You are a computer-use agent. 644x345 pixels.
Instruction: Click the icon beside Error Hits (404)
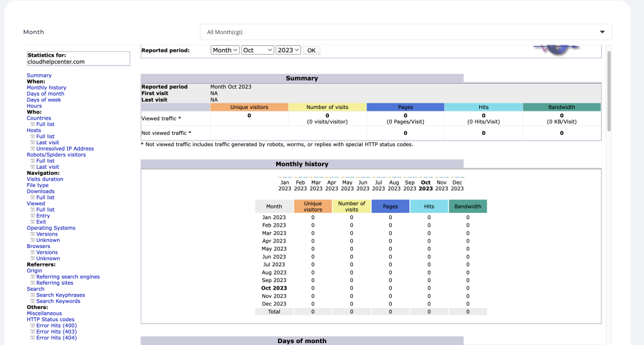32,338
